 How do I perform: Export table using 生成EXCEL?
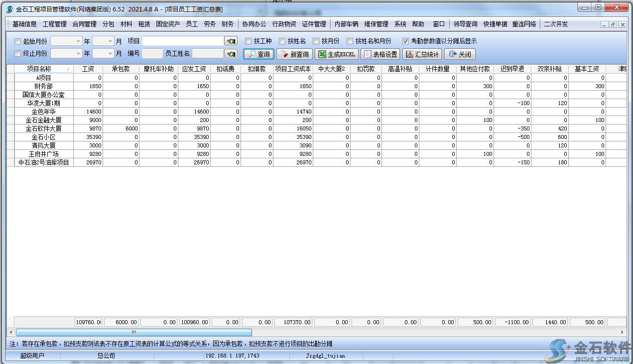point(337,54)
